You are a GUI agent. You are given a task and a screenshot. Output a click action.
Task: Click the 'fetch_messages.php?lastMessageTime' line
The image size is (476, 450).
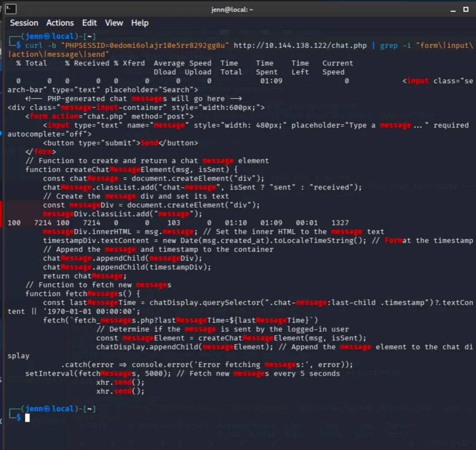(x=180, y=321)
